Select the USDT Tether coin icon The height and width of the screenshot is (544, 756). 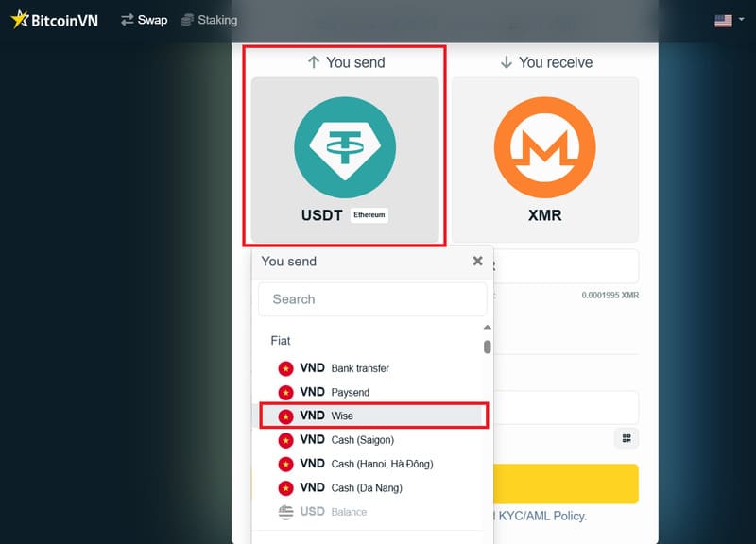coord(345,146)
